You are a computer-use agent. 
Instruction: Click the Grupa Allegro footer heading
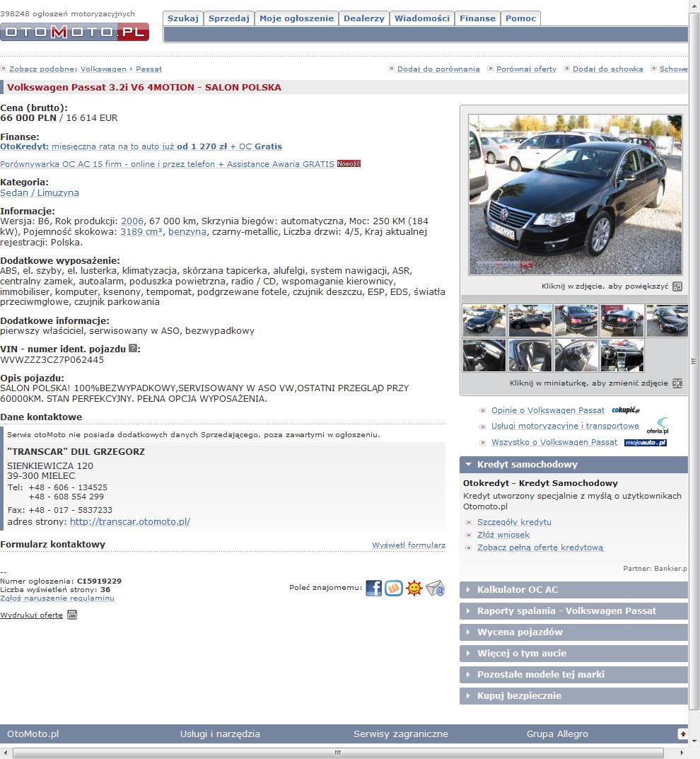(557, 734)
